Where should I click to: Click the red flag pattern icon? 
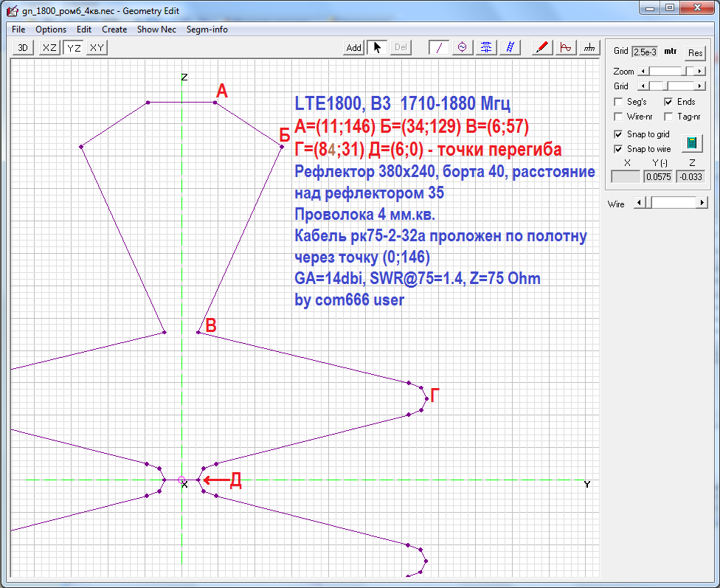[566, 47]
